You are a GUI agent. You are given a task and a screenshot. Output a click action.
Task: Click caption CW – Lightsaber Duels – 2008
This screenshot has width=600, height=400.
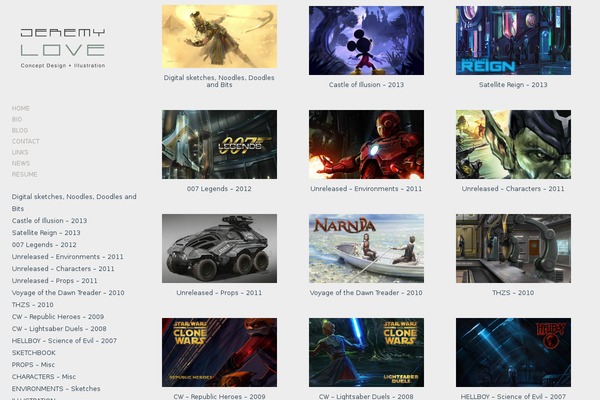tap(366, 396)
